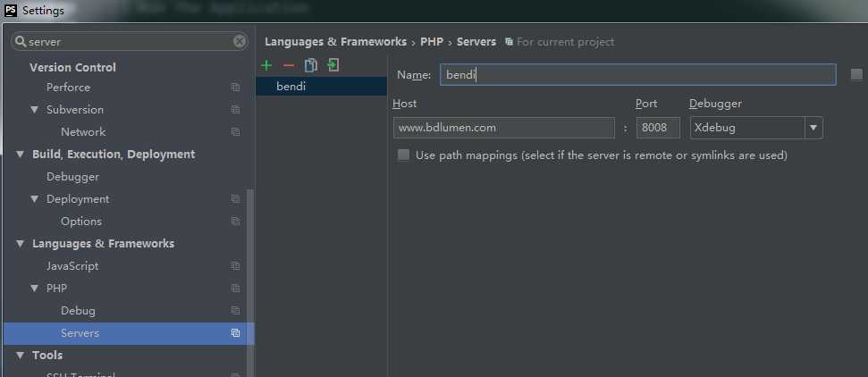
Task: Remove the selected server with minus icon
Action: pyautogui.click(x=289, y=65)
